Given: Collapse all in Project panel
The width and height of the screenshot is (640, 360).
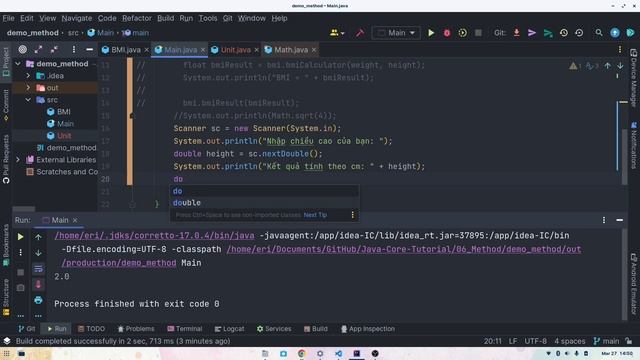Looking at the screenshot, I should (x=54, y=49).
